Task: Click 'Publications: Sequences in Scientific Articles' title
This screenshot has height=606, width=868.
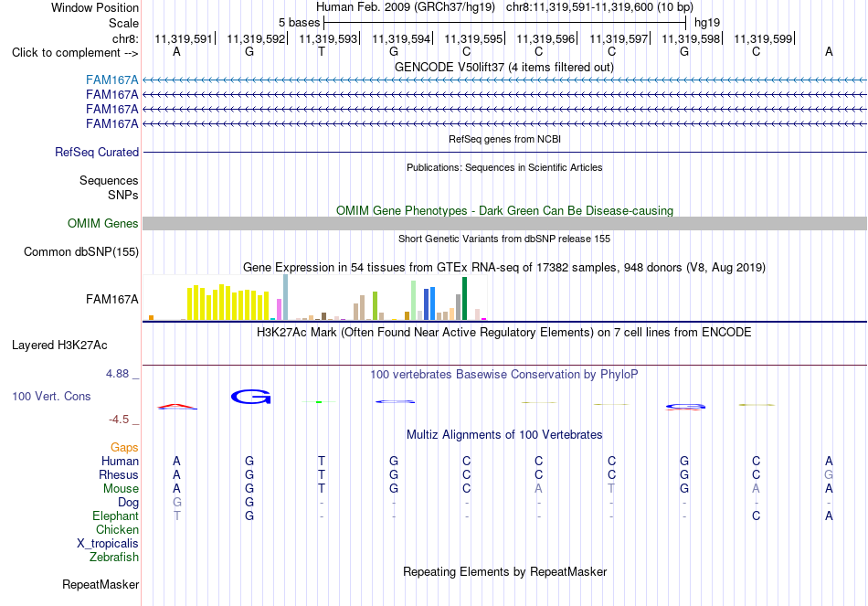Action: tap(504, 167)
